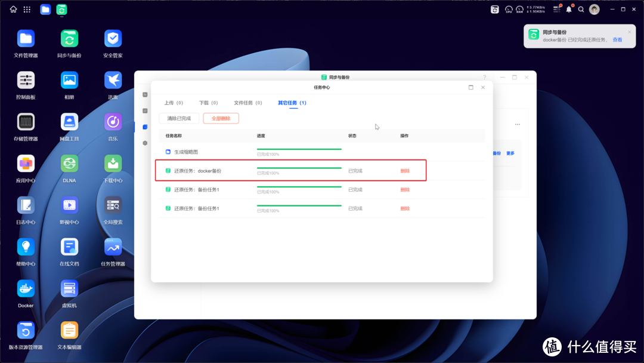The width and height of the screenshot is (644, 363).
Task: Open the notification bell
Action: (x=569, y=9)
